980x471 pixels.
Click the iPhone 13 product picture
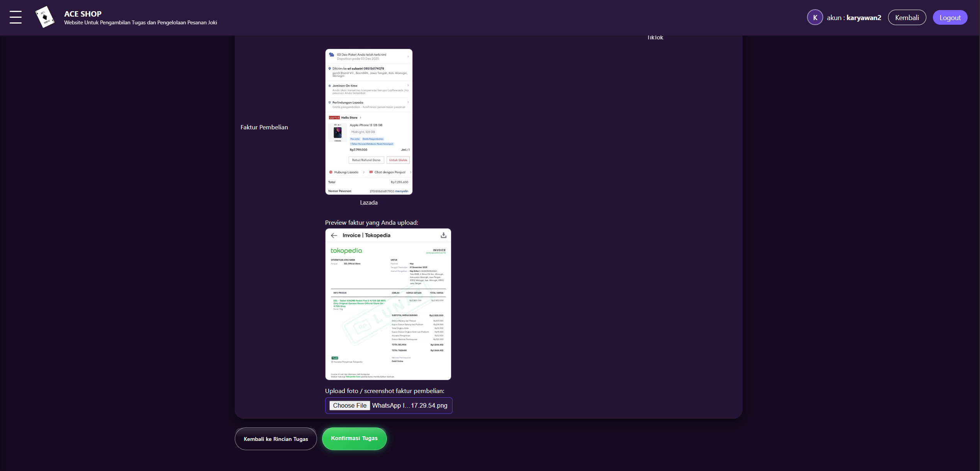pyautogui.click(x=337, y=133)
